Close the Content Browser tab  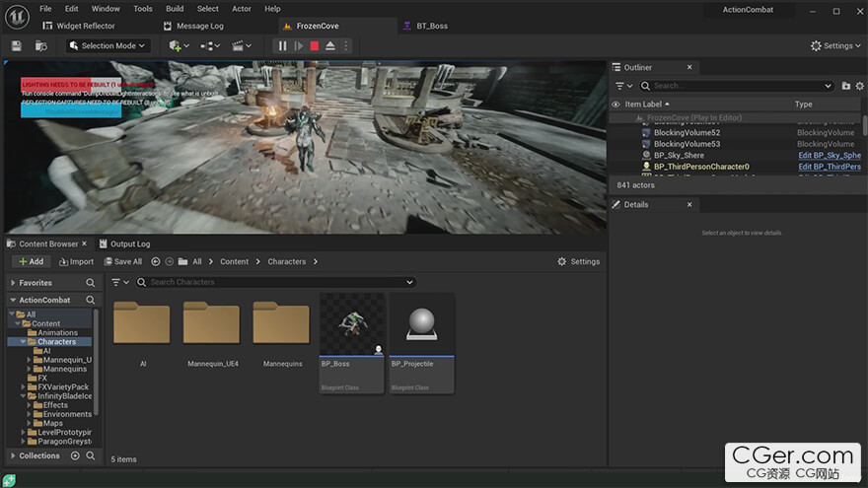pyautogui.click(x=84, y=244)
